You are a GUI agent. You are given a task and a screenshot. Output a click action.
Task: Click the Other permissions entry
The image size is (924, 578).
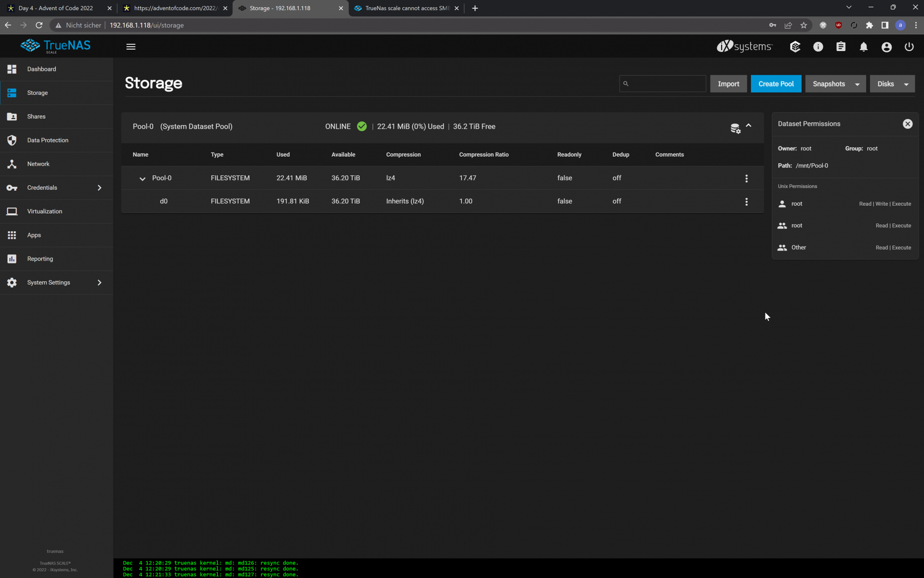[845, 248]
